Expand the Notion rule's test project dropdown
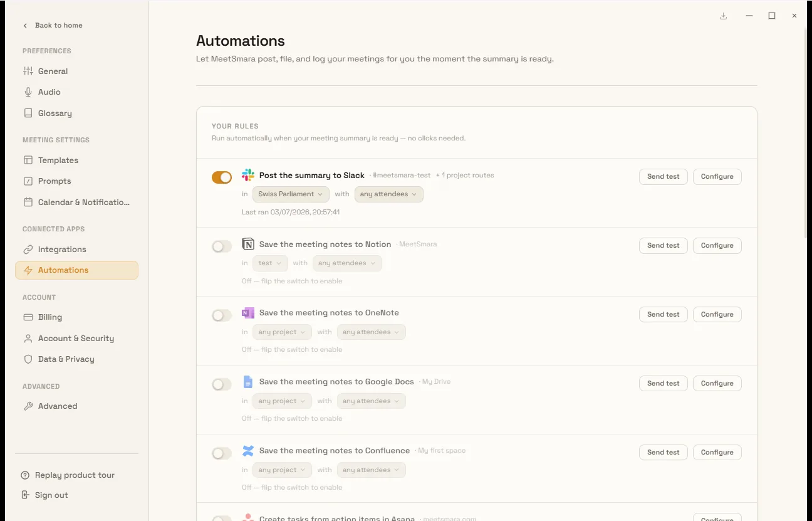 coord(271,263)
